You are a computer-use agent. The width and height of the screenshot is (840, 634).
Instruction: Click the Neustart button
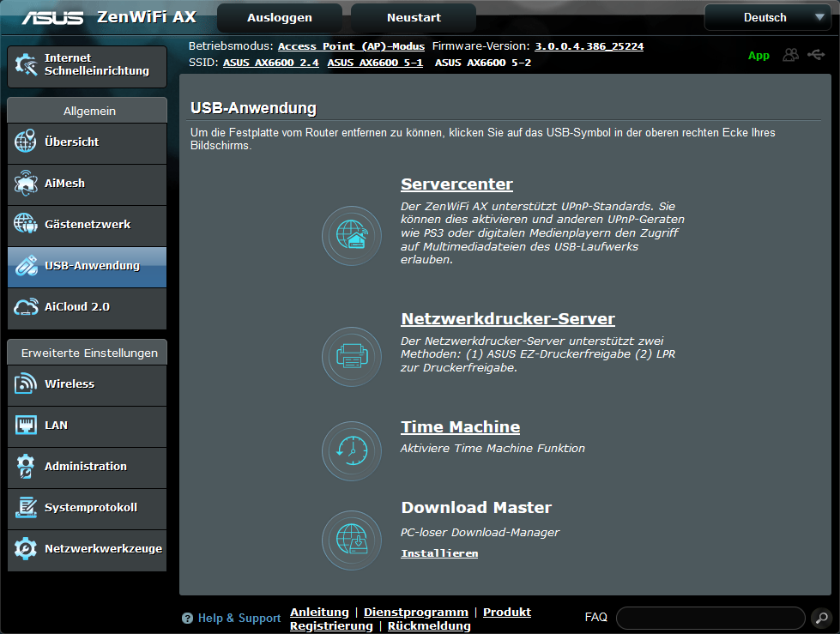tap(414, 18)
